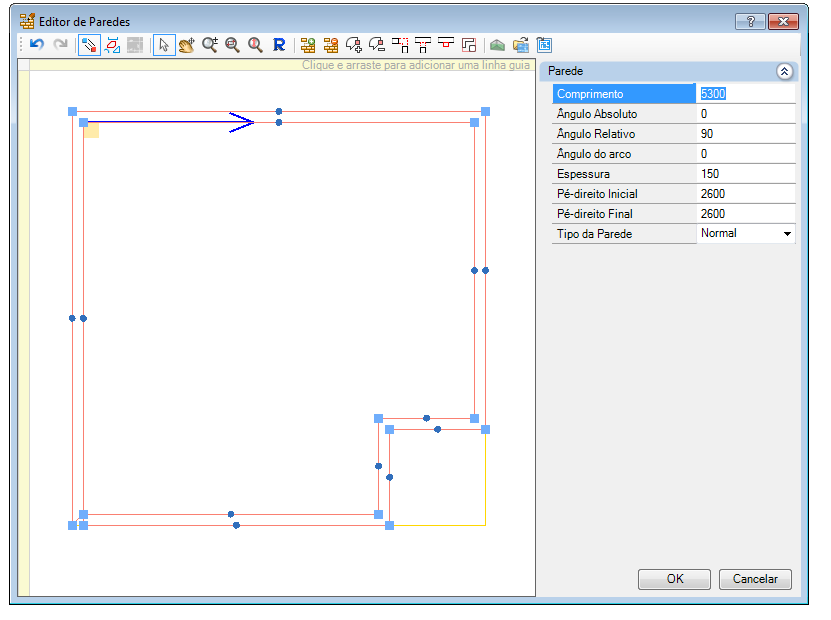Screen dimensions: 831x620
Task: Open the Tipo da Parede dropdown
Action: (x=788, y=234)
